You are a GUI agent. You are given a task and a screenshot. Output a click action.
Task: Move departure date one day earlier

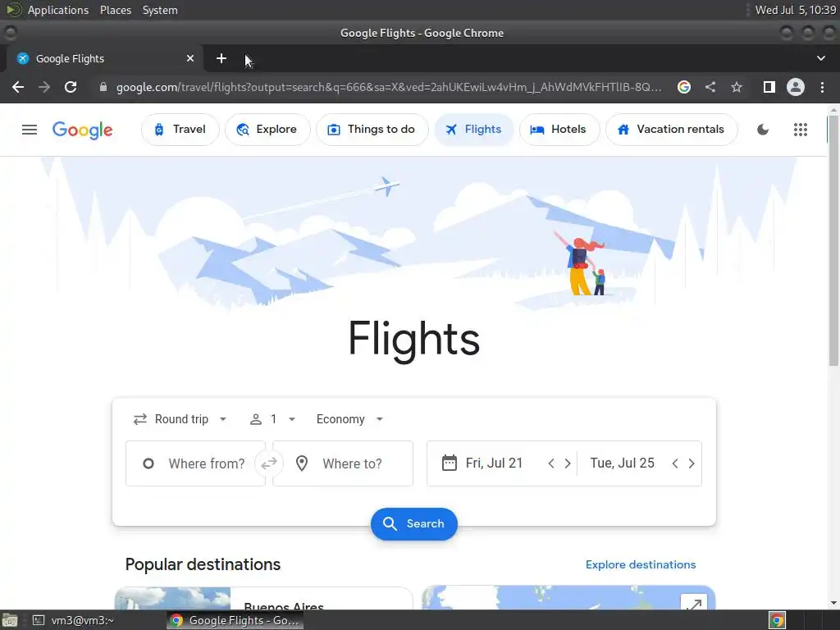tap(551, 463)
